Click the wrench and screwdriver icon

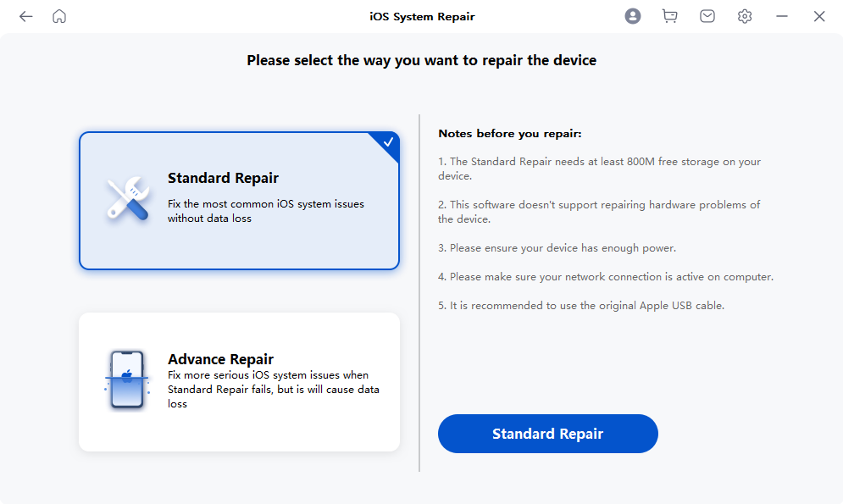[x=127, y=200]
